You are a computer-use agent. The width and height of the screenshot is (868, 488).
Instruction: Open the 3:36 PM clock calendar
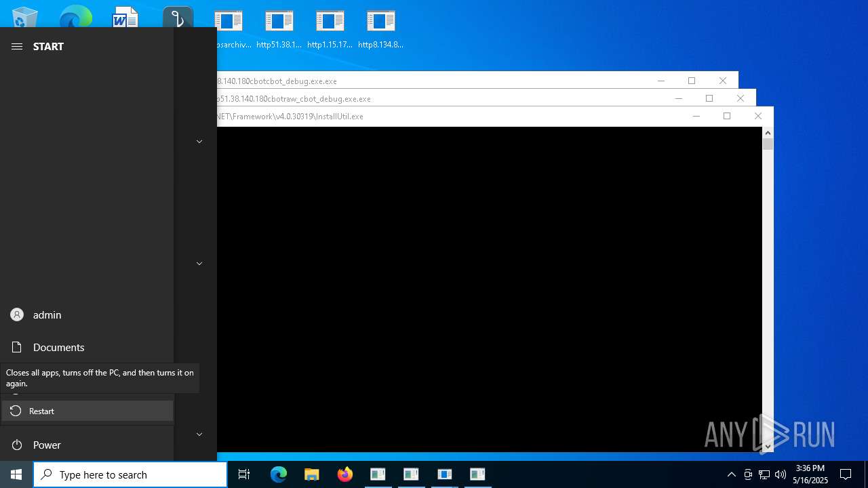point(810,474)
